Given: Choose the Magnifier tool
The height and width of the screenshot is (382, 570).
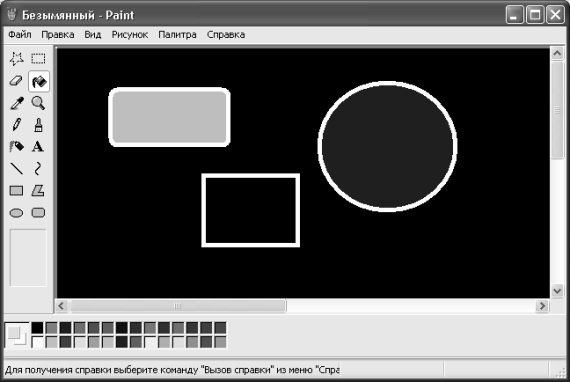Looking at the screenshot, I should pos(38,103).
